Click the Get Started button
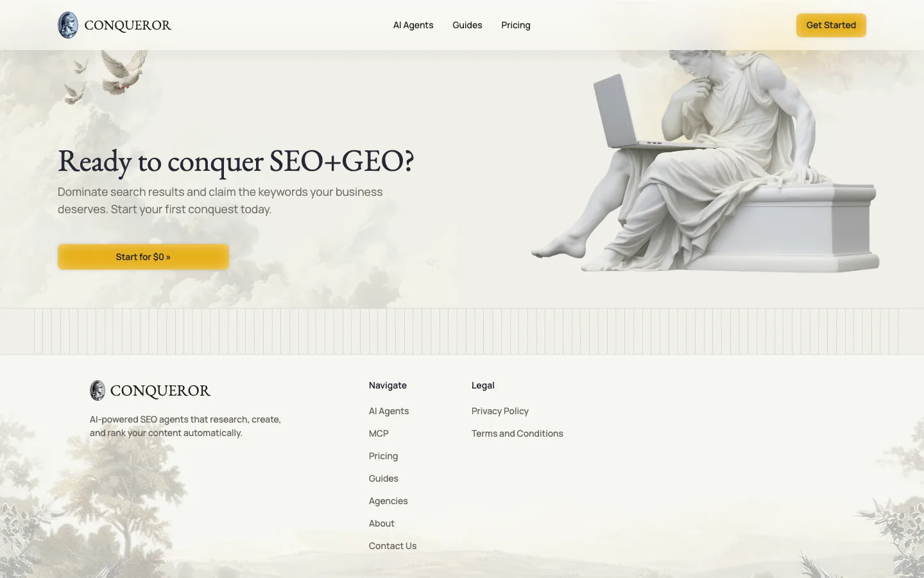This screenshot has height=578, width=924. 831,25
